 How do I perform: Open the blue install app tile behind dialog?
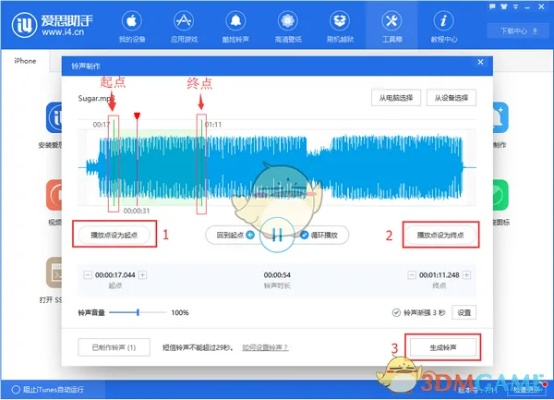click(x=54, y=117)
